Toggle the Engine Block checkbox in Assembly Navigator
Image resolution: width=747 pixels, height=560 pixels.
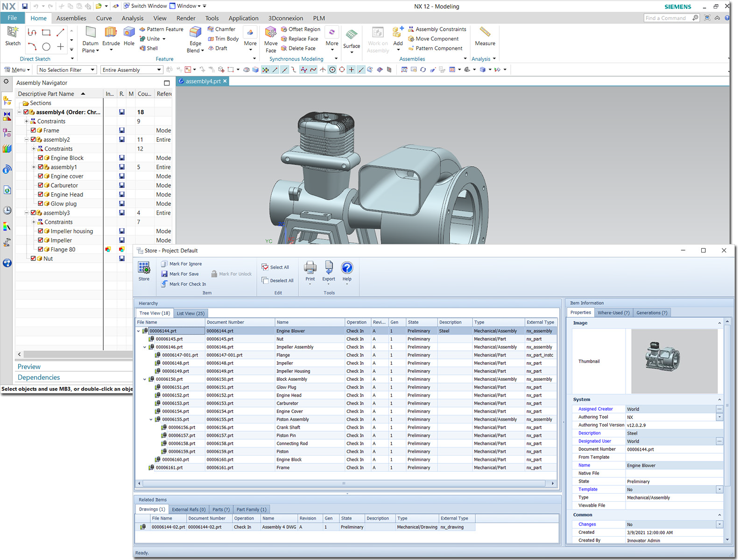point(41,158)
